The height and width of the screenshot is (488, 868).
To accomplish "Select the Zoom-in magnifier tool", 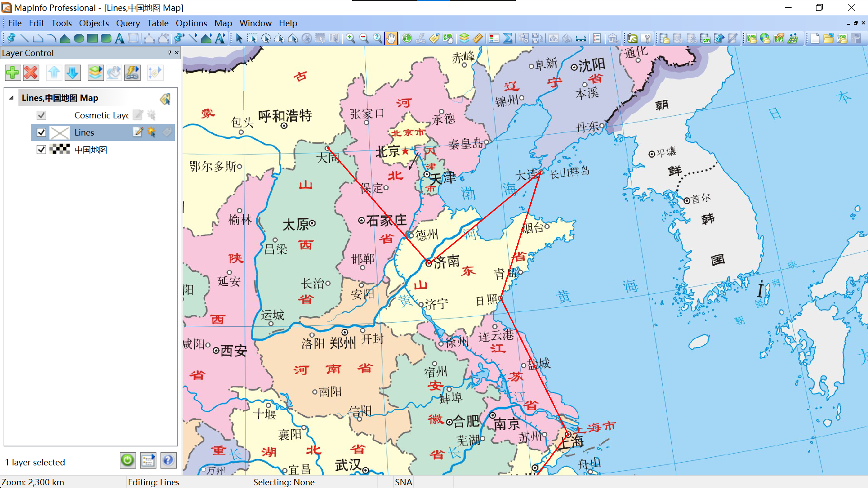I will coord(350,38).
